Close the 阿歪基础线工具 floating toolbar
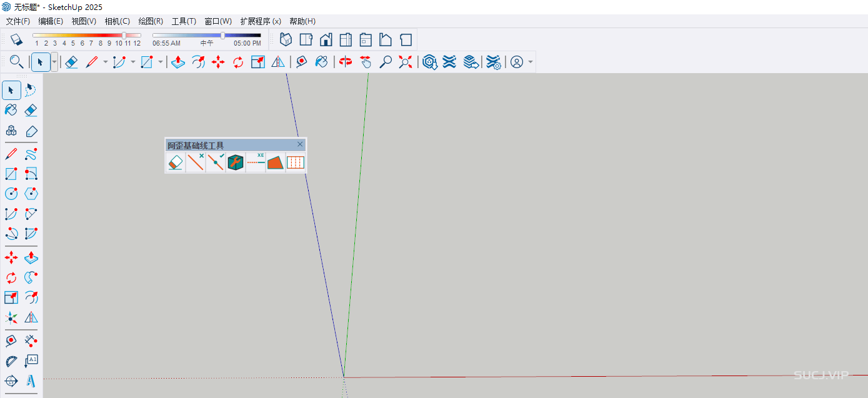This screenshot has width=868, height=398. pyautogui.click(x=300, y=144)
